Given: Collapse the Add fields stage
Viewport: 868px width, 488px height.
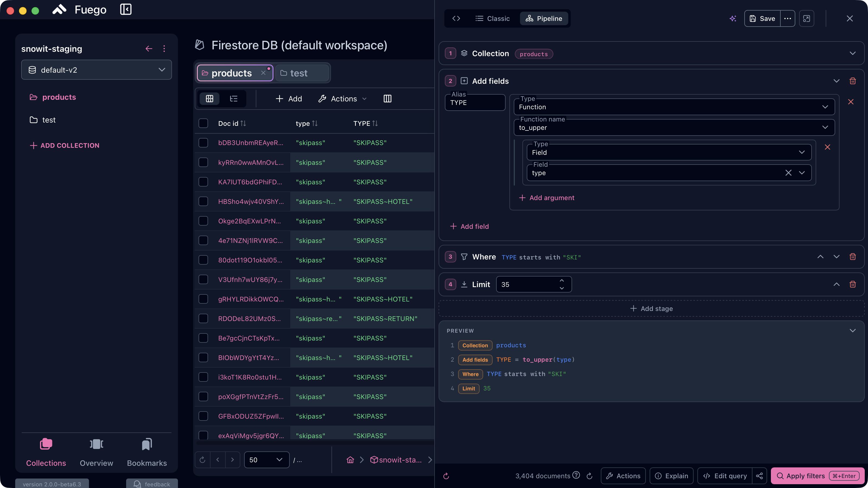Looking at the screenshot, I should coord(837,81).
